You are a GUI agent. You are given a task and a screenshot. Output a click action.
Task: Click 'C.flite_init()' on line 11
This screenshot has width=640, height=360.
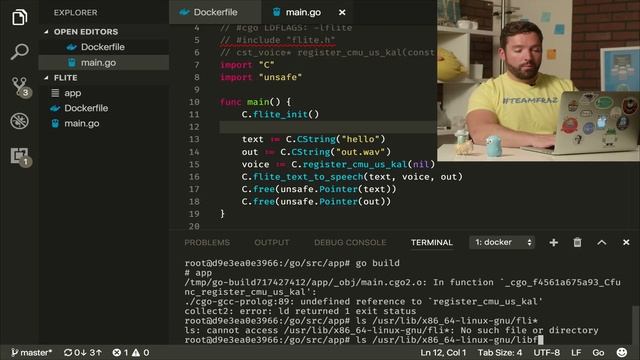pyautogui.click(x=280, y=115)
